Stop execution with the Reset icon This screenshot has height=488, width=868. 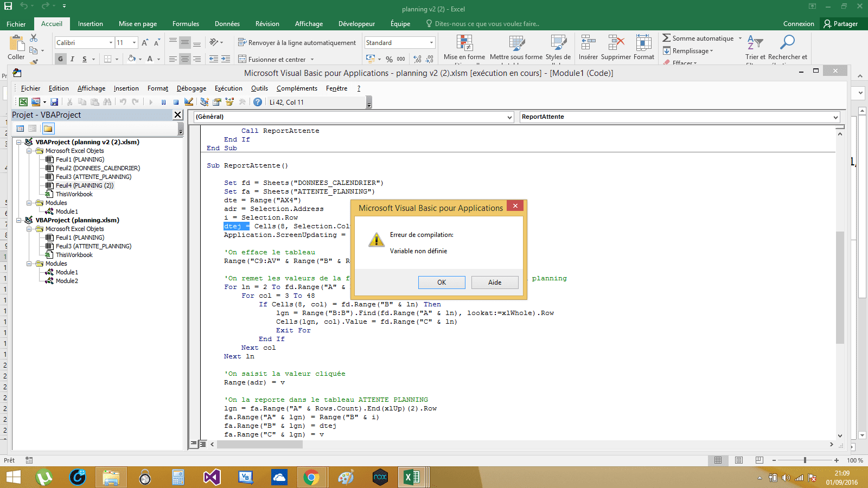point(176,102)
